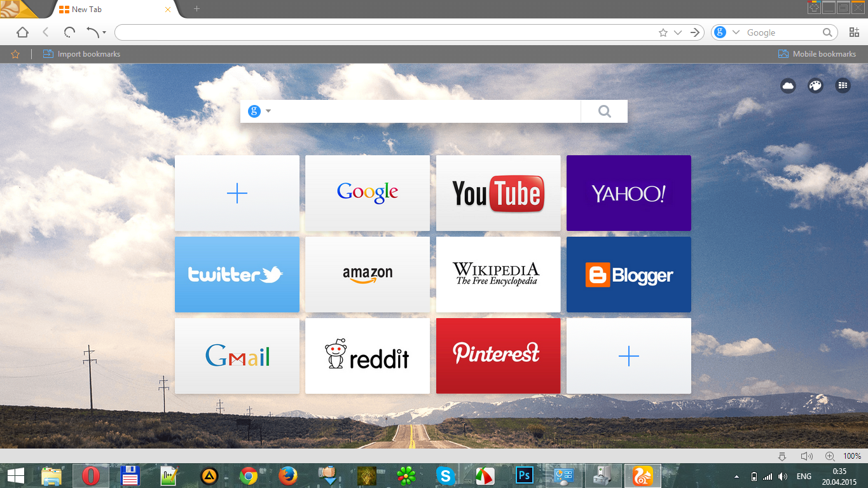Open the UC Browser main menu logo

click(x=18, y=9)
